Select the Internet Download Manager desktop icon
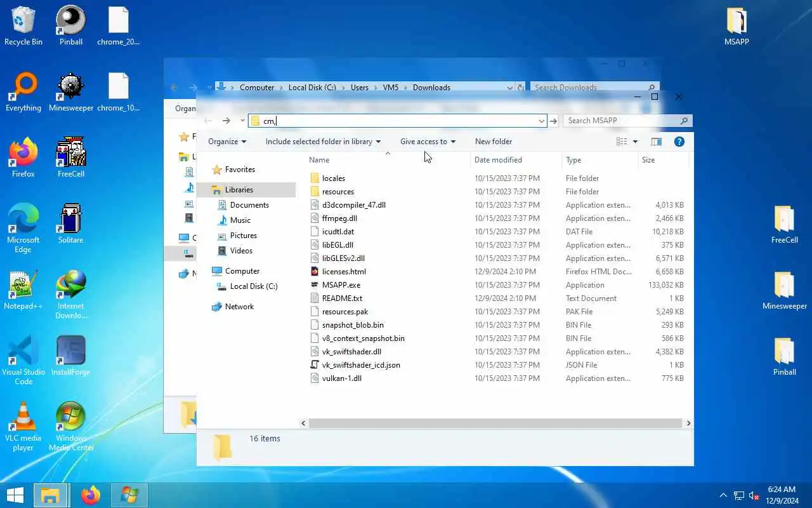Viewport: 812px width, 508px height. [71, 295]
